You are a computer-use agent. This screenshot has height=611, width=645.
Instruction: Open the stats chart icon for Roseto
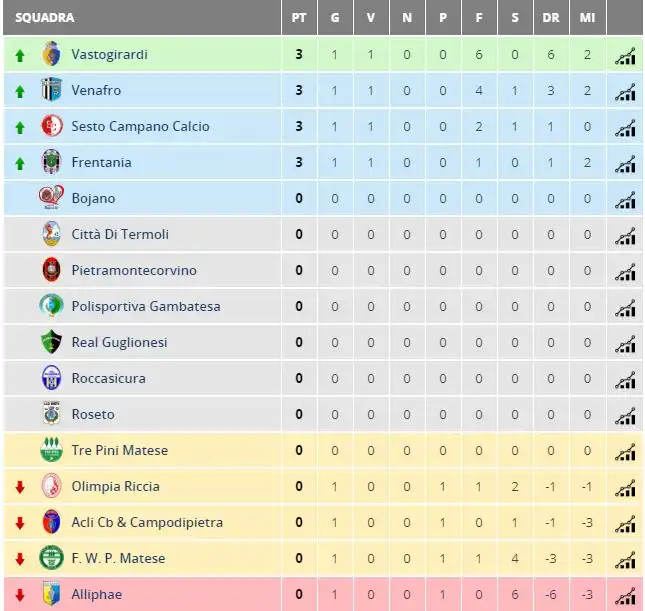coord(625,416)
